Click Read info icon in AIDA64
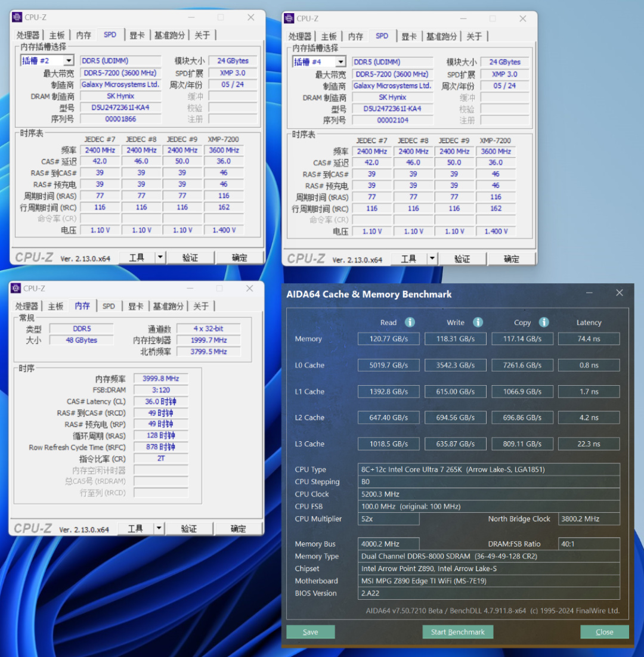This screenshot has width=644, height=657. pyautogui.click(x=410, y=322)
